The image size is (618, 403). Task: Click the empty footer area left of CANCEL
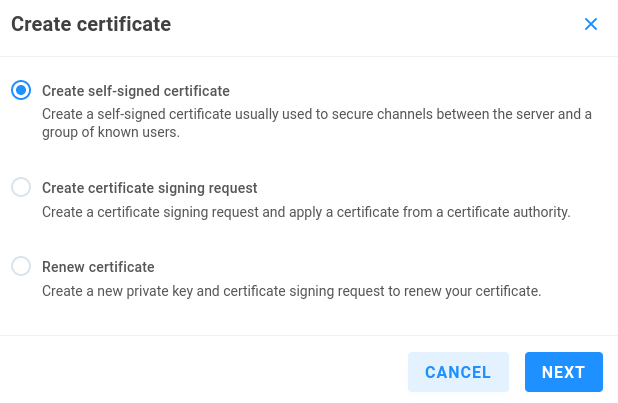(200, 372)
